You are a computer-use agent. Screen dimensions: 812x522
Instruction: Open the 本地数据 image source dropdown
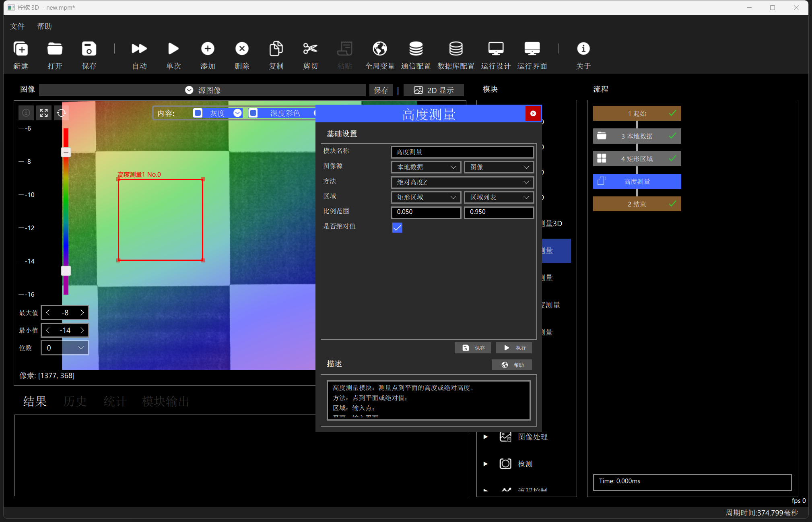pyautogui.click(x=426, y=167)
